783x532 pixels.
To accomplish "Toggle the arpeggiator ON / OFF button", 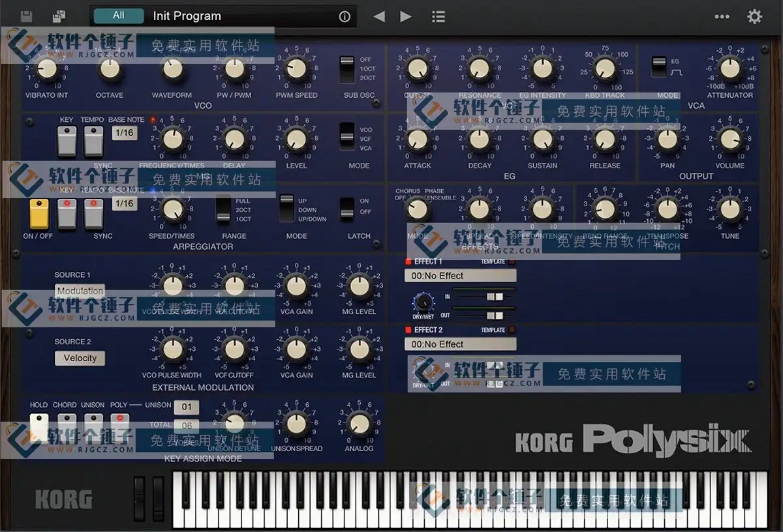I will (x=39, y=214).
